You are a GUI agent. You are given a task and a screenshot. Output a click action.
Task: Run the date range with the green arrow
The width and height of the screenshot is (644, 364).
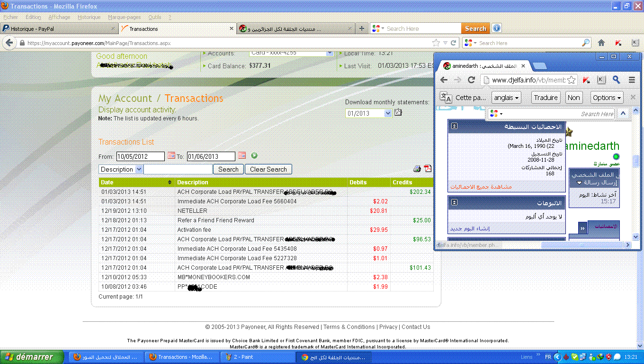(254, 155)
